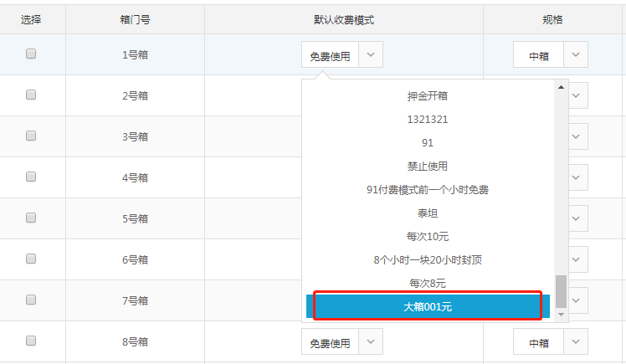Image resolution: width=626 pixels, height=364 pixels.
Task: Collapse the 1号箱 免费使用 fee mode dropdown
Action: tap(372, 55)
